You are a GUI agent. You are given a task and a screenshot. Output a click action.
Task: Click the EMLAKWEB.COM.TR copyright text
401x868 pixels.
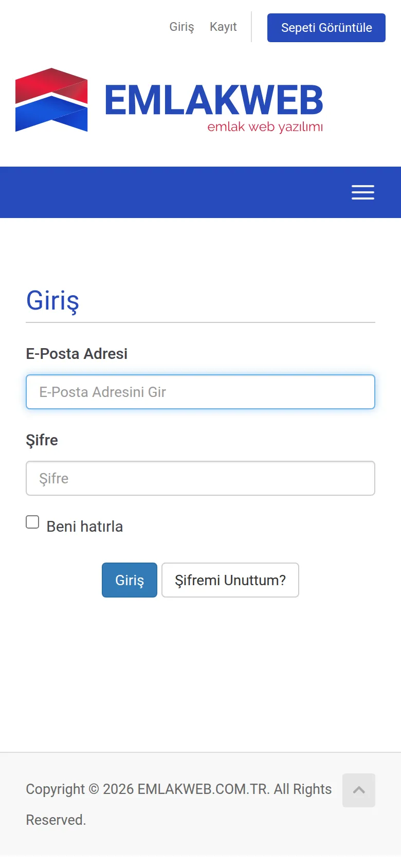[x=203, y=789]
